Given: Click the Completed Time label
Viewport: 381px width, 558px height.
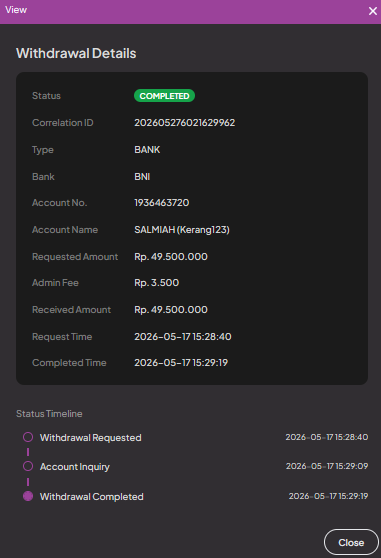Looking at the screenshot, I should pos(69,363).
